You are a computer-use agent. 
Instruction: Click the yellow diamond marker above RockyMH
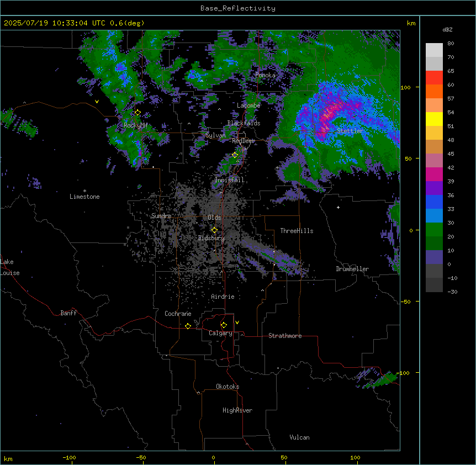click(x=137, y=113)
